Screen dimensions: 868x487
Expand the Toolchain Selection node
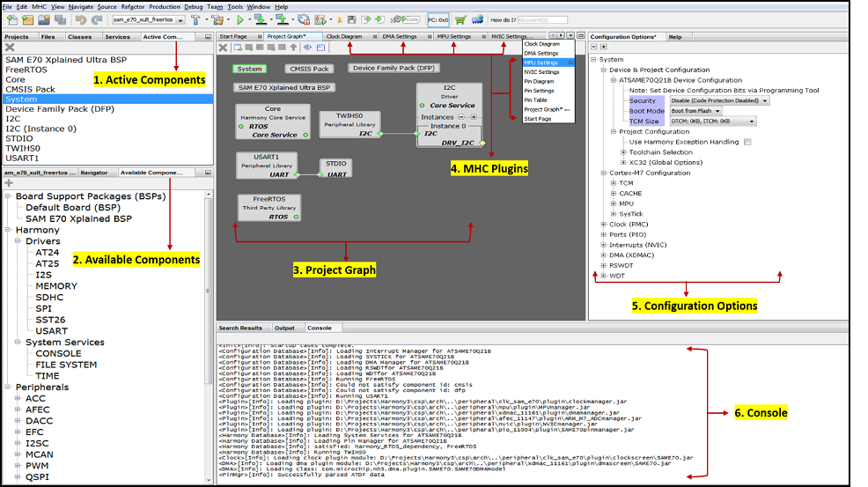pyautogui.click(x=623, y=152)
